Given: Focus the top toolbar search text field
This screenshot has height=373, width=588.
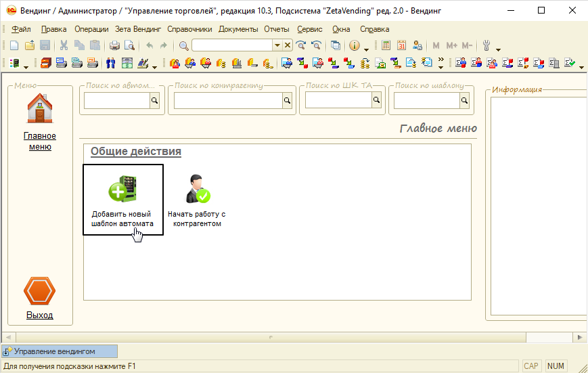Looking at the screenshot, I should pyautogui.click(x=232, y=45).
